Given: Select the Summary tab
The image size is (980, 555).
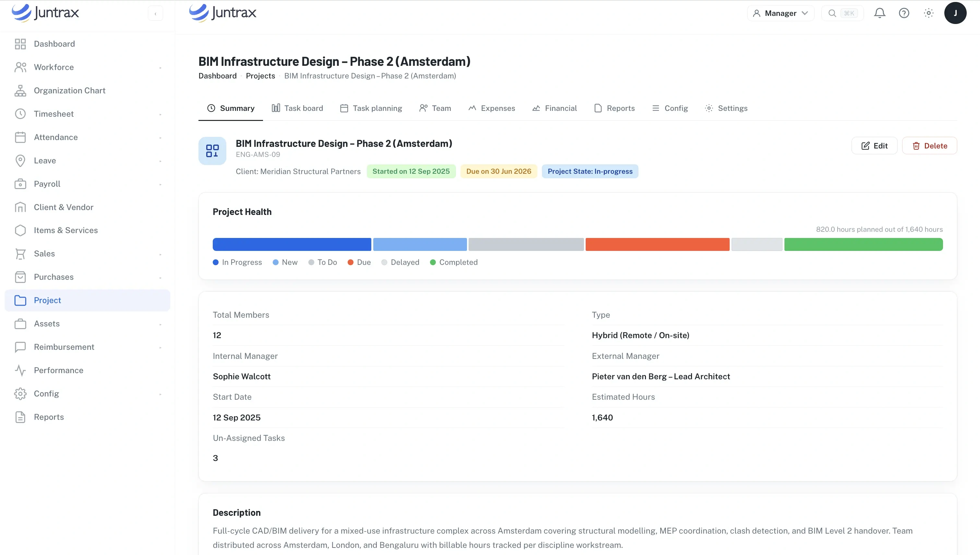Looking at the screenshot, I should [x=230, y=108].
